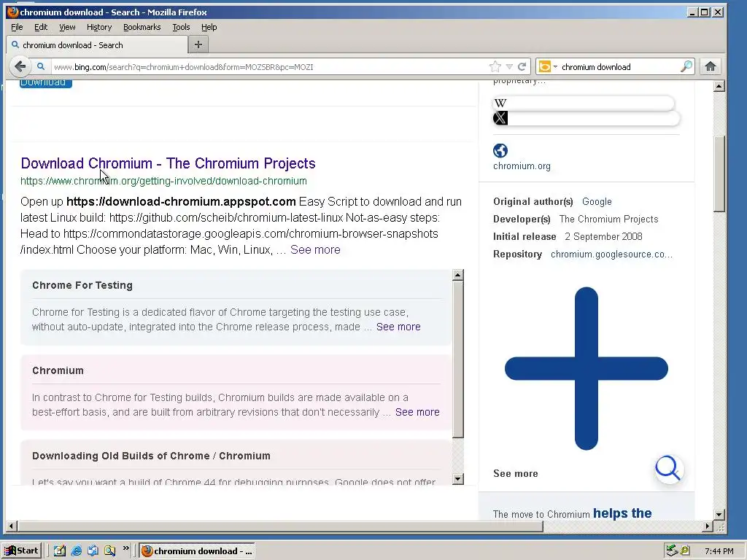Viewport: 747px width, 560px height.
Task: Bookmark this page with the star icon
Action: tap(495, 66)
